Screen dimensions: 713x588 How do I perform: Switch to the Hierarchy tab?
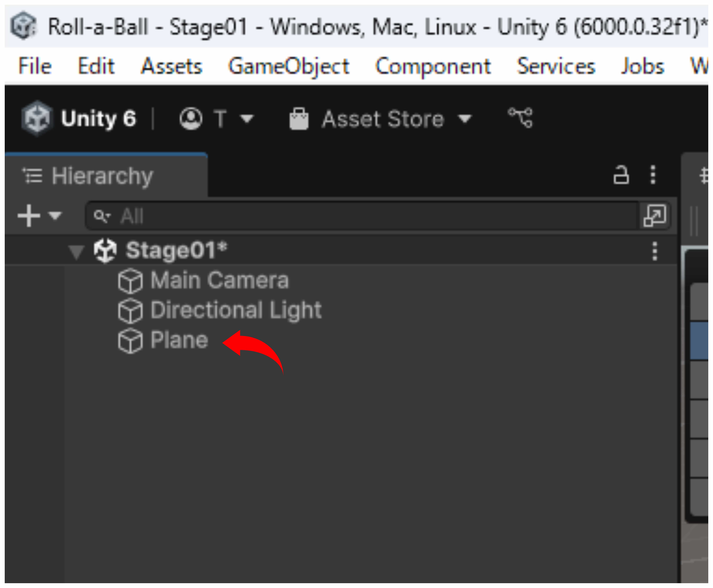click(x=102, y=176)
